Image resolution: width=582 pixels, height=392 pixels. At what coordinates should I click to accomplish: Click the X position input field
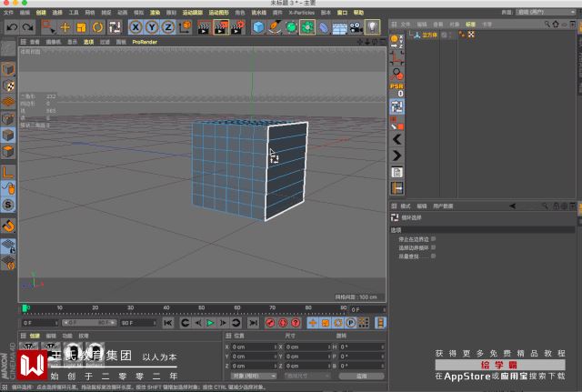(250, 347)
